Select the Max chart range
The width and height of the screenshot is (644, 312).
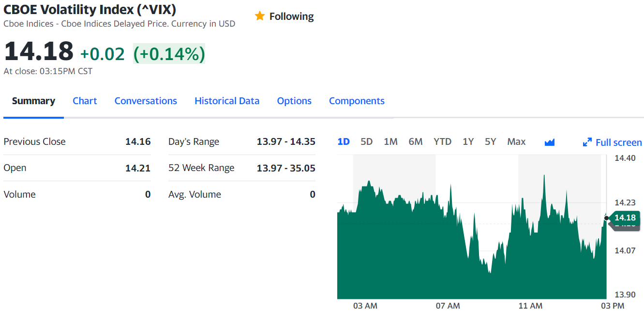(516, 142)
